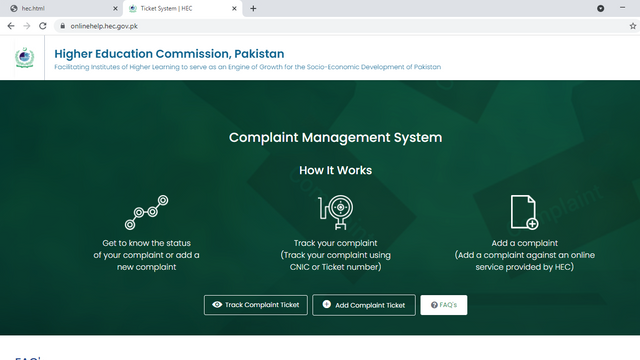Click the browser forward arrow
This screenshot has width=640, height=360.
(x=27, y=26)
